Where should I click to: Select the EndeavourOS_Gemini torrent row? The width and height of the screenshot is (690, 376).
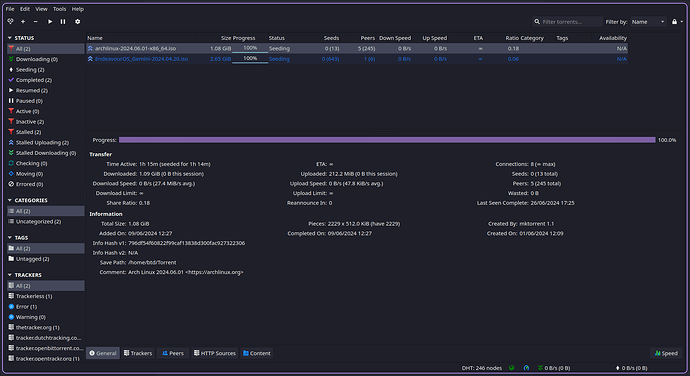(x=357, y=59)
